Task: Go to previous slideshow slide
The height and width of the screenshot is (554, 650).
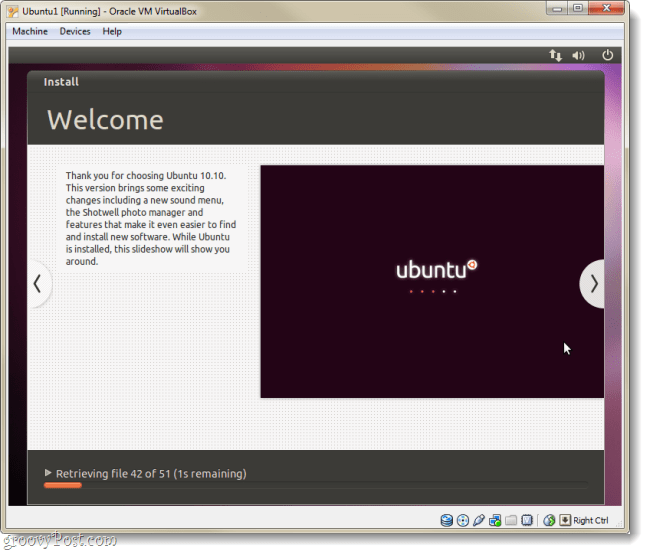Action: click(38, 284)
